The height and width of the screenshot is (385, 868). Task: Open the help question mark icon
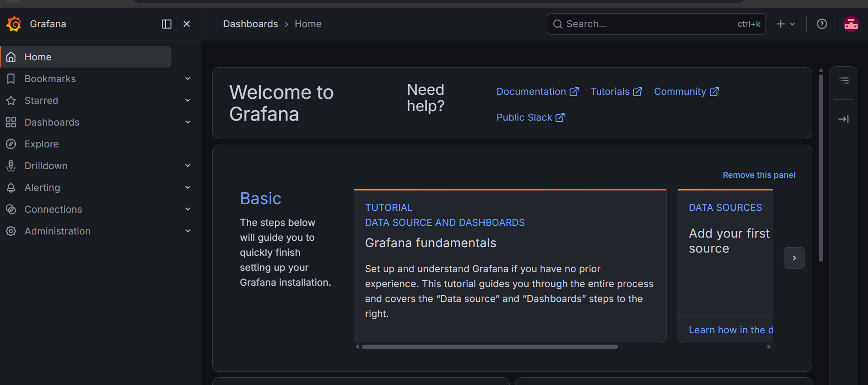click(x=822, y=24)
